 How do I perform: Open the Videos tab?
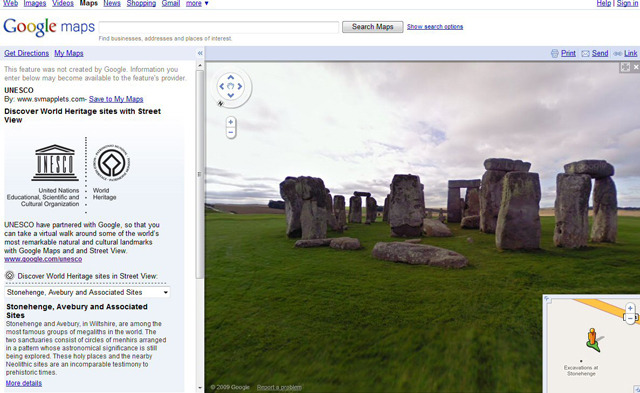pyautogui.click(x=63, y=3)
